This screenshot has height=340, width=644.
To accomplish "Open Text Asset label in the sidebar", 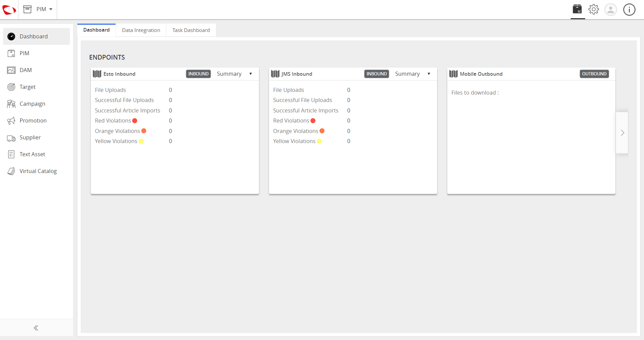I will [32, 154].
